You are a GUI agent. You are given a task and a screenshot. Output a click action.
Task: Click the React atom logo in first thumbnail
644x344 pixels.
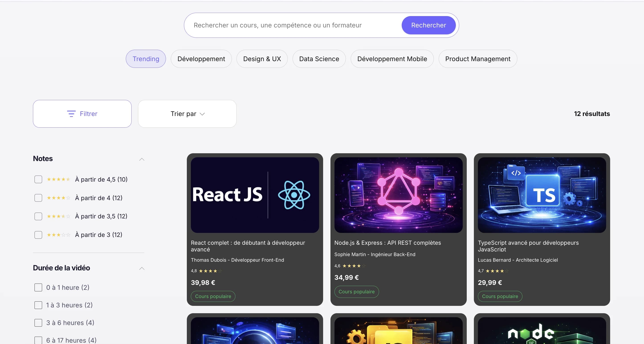[x=294, y=195]
